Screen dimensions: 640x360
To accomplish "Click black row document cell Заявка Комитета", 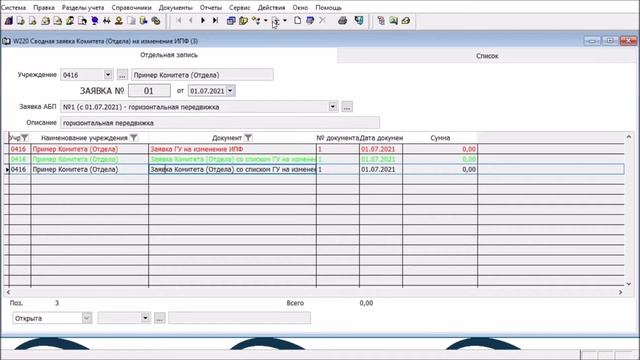I will [232, 169].
